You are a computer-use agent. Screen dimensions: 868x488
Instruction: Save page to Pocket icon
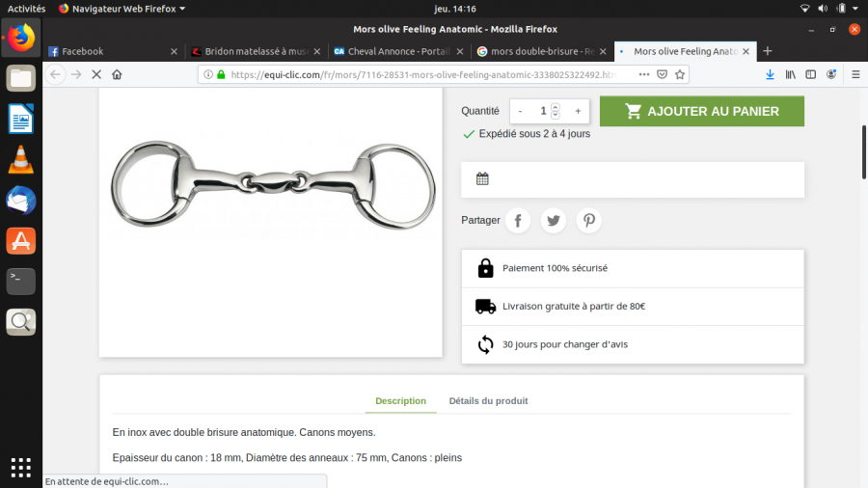[662, 74]
